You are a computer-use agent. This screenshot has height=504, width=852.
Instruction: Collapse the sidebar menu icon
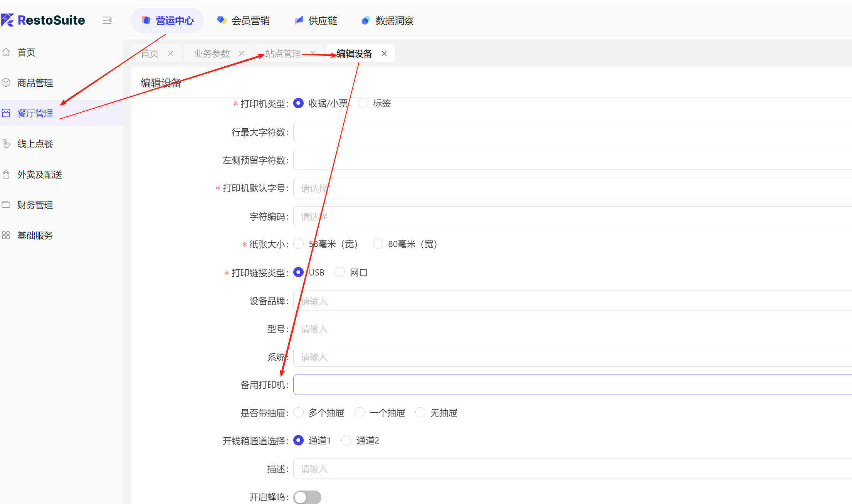tap(107, 20)
